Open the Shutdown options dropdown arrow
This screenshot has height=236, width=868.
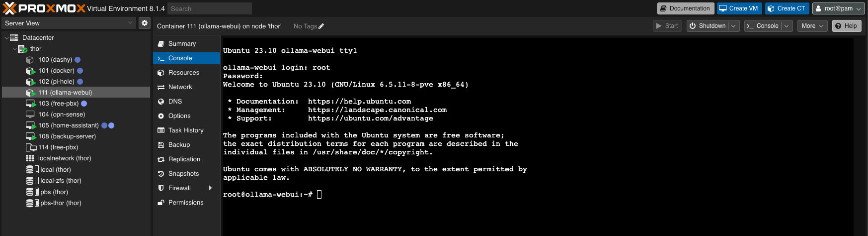(x=734, y=26)
